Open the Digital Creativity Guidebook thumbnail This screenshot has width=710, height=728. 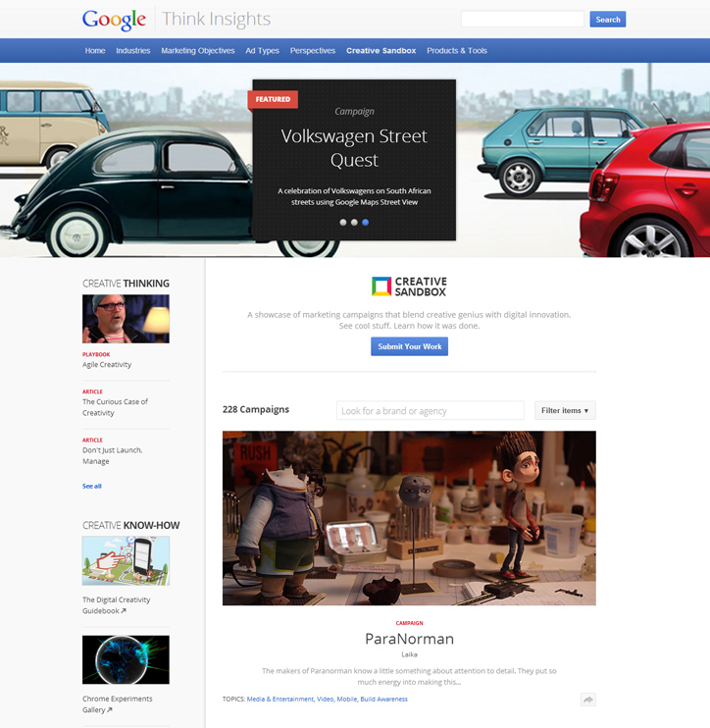[126, 561]
